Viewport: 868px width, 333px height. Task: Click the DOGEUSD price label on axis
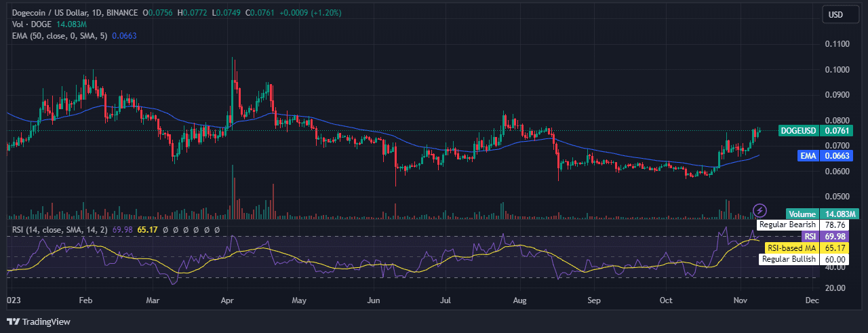point(798,131)
